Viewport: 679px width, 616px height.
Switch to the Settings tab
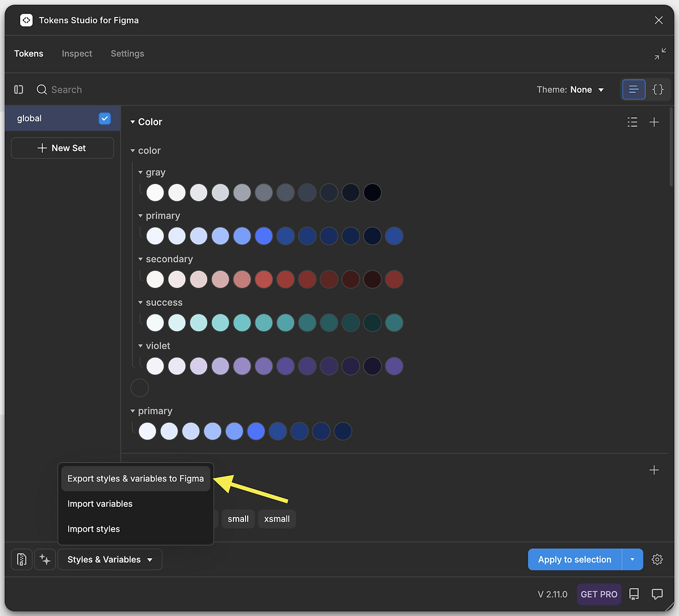[127, 54]
